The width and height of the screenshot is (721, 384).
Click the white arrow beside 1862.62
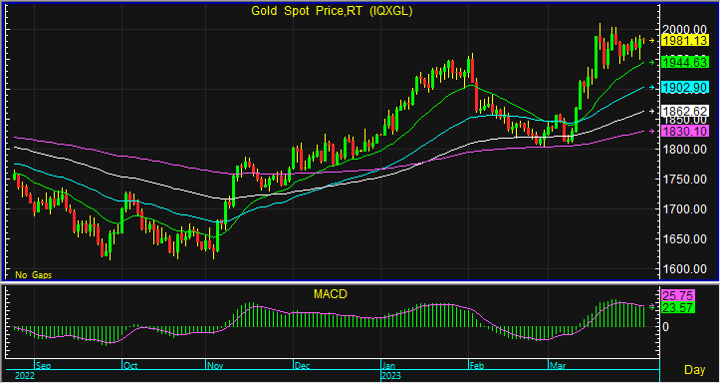[x=652, y=111]
